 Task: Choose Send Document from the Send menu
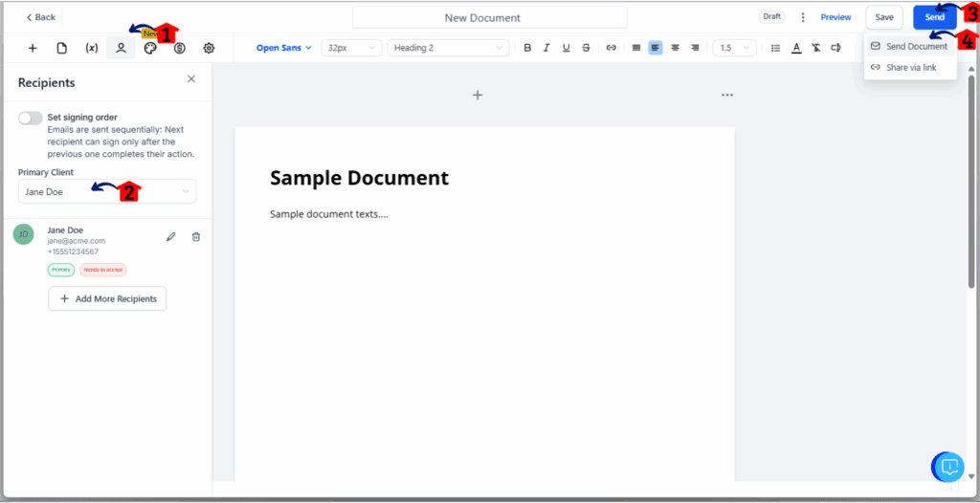911,46
